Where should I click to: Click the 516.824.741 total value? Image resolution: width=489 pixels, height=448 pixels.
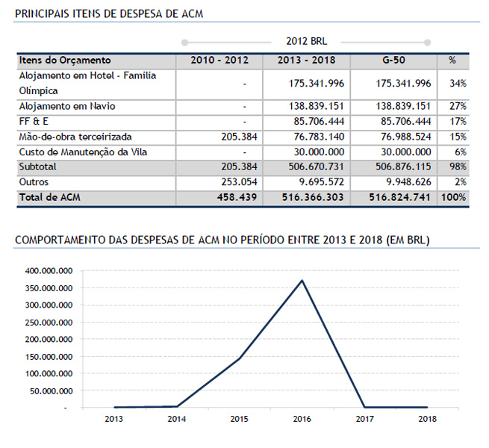400,197
